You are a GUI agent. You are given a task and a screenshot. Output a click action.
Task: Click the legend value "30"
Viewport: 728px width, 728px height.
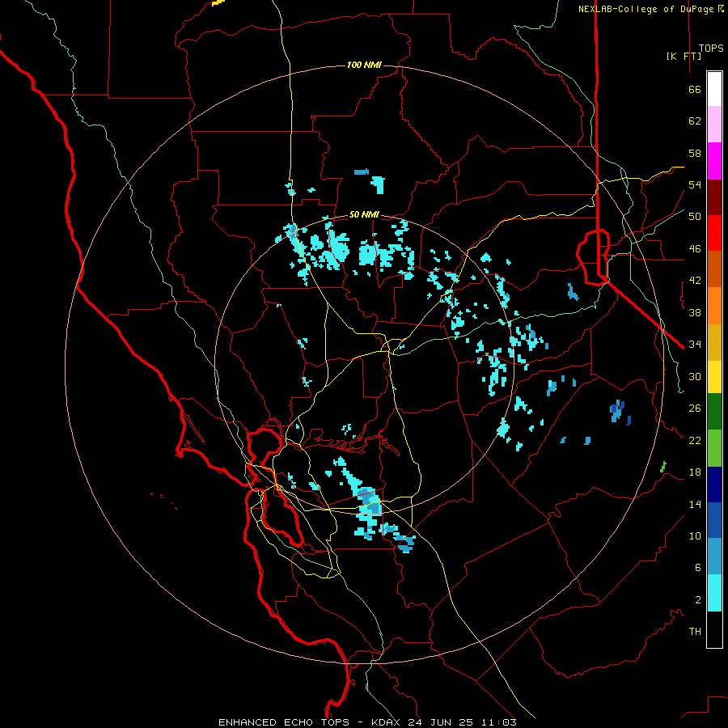click(x=695, y=376)
